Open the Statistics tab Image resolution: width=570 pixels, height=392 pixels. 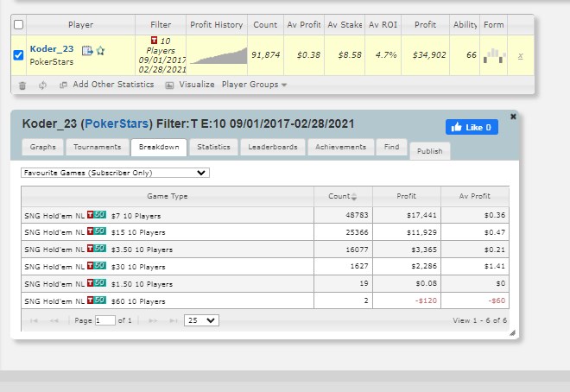(x=214, y=147)
